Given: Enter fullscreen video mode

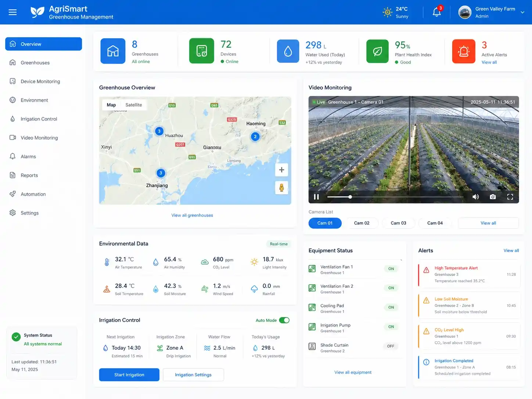Looking at the screenshot, I should pos(510,197).
